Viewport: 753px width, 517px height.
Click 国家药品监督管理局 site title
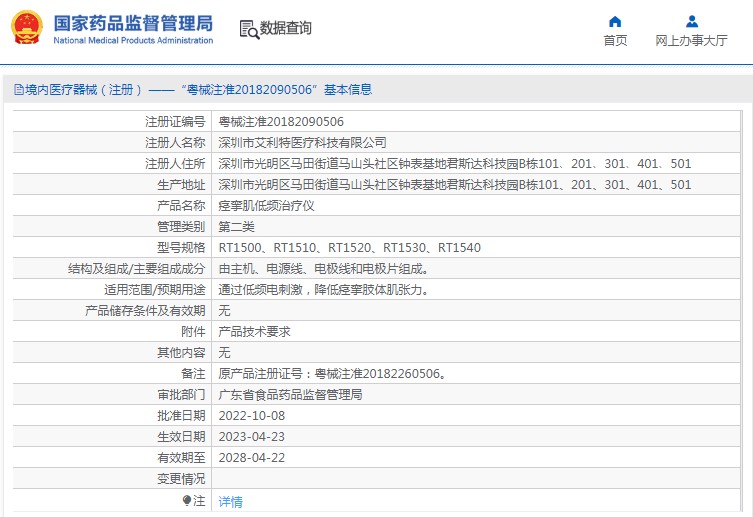coord(133,23)
